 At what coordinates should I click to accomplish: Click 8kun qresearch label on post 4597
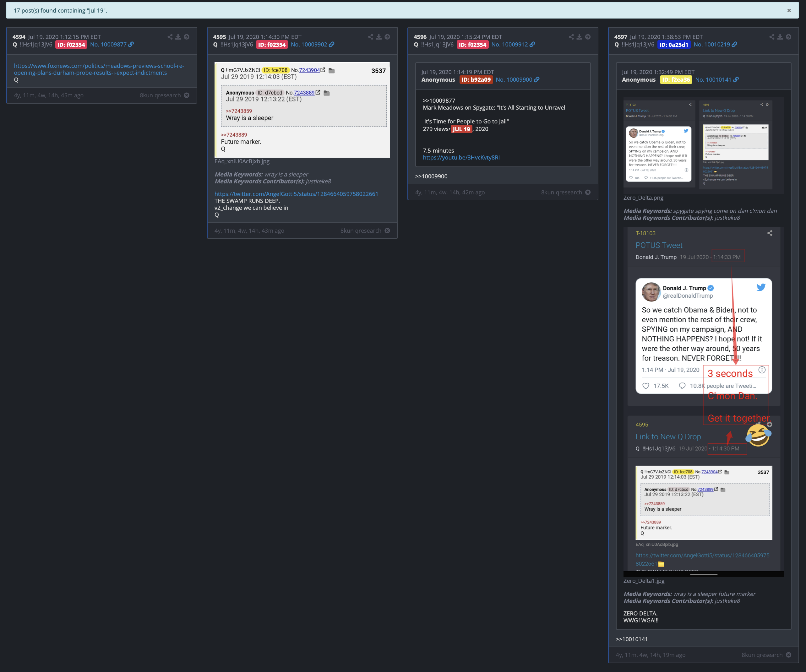(762, 655)
